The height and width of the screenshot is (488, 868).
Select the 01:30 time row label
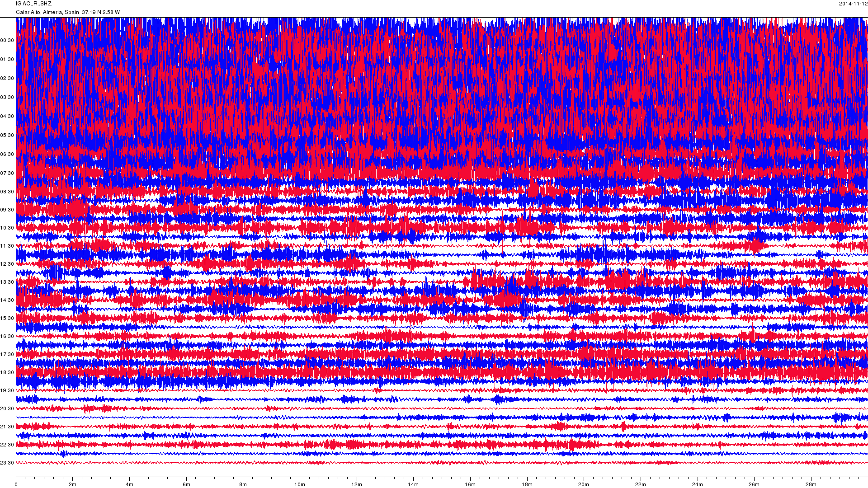click(x=7, y=60)
